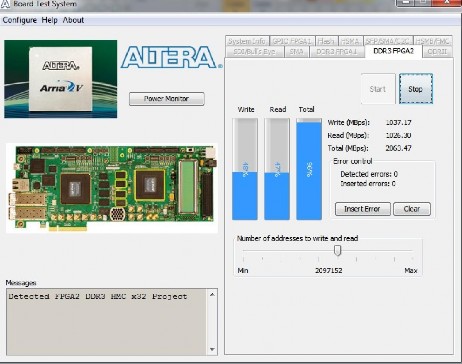This screenshot has height=364, width=462.
Task: Open the SDI/Bull's Eye tab
Action: pos(254,52)
